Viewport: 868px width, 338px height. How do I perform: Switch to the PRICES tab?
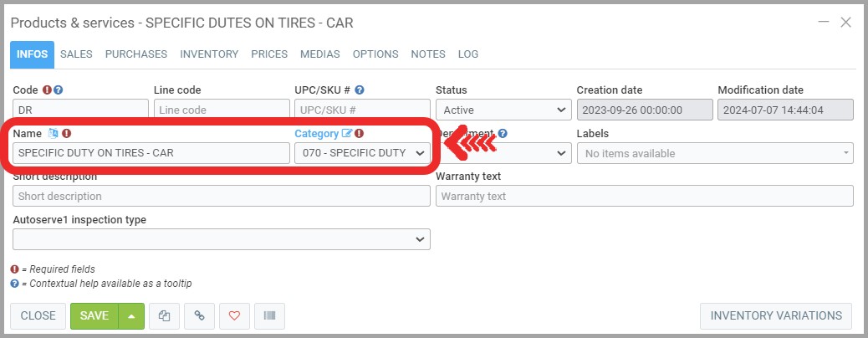pos(269,54)
